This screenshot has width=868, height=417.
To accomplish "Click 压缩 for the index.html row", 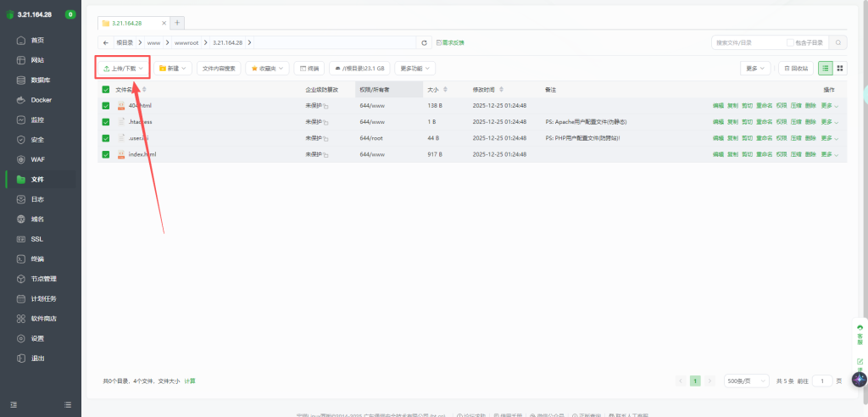I will (x=796, y=154).
